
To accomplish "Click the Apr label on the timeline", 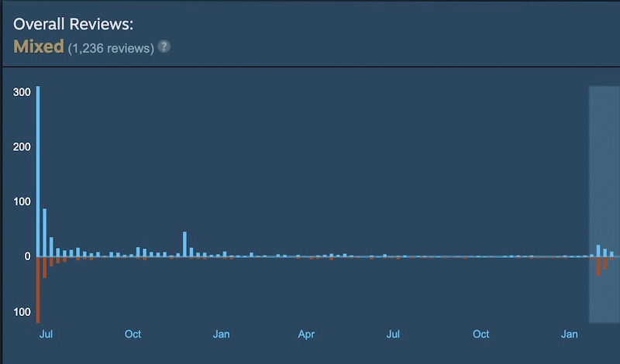I will [306, 335].
